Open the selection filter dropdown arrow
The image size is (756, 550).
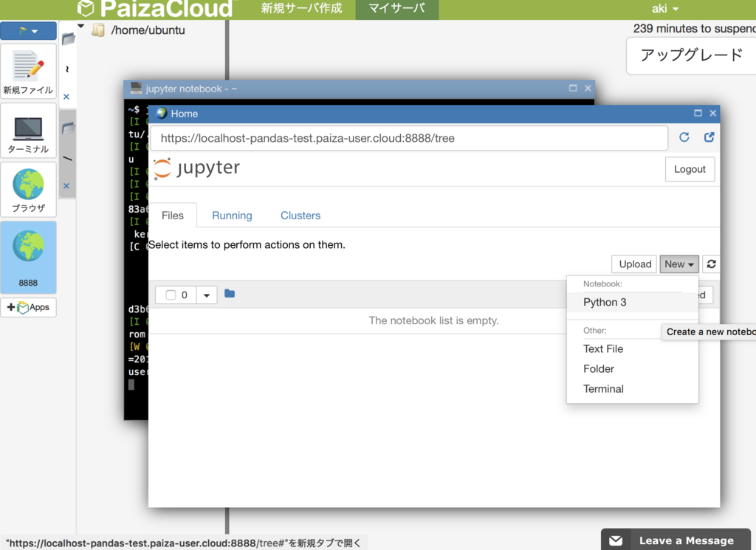click(x=207, y=295)
